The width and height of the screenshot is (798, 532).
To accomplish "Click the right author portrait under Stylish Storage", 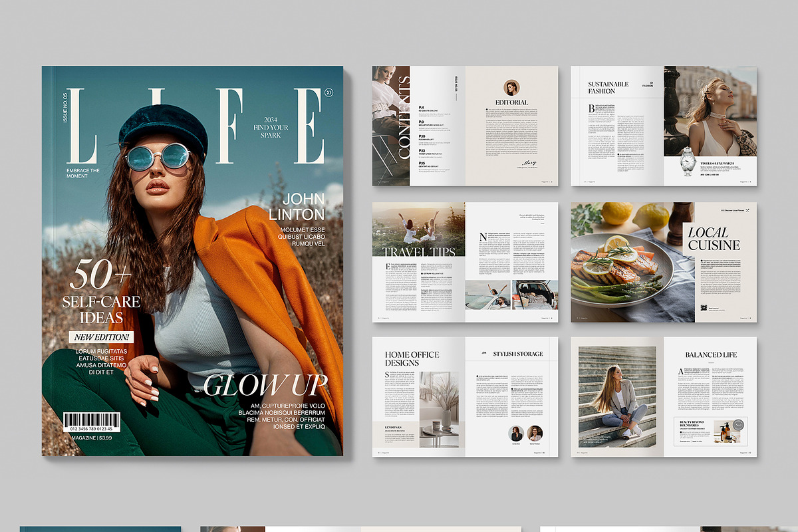I will point(535,434).
